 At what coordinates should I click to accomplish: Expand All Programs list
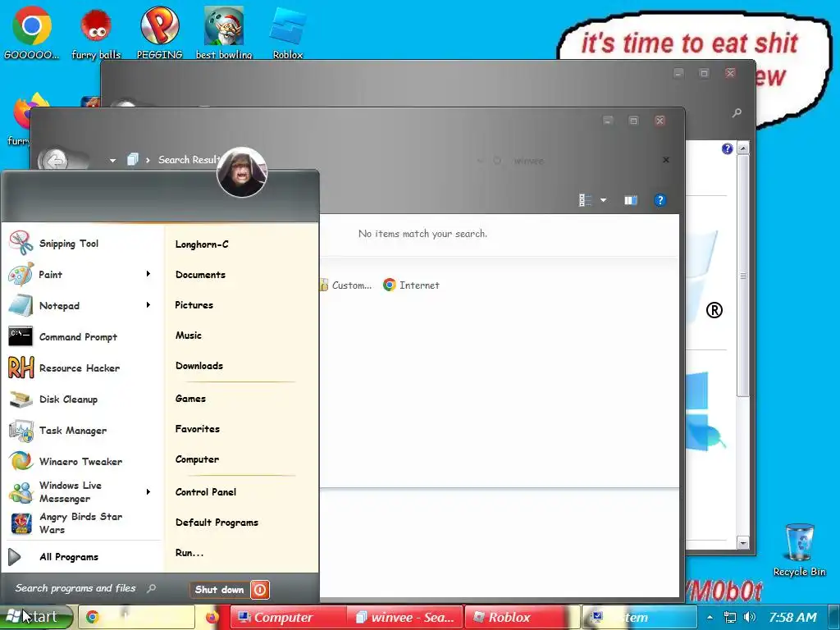tap(81, 557)
